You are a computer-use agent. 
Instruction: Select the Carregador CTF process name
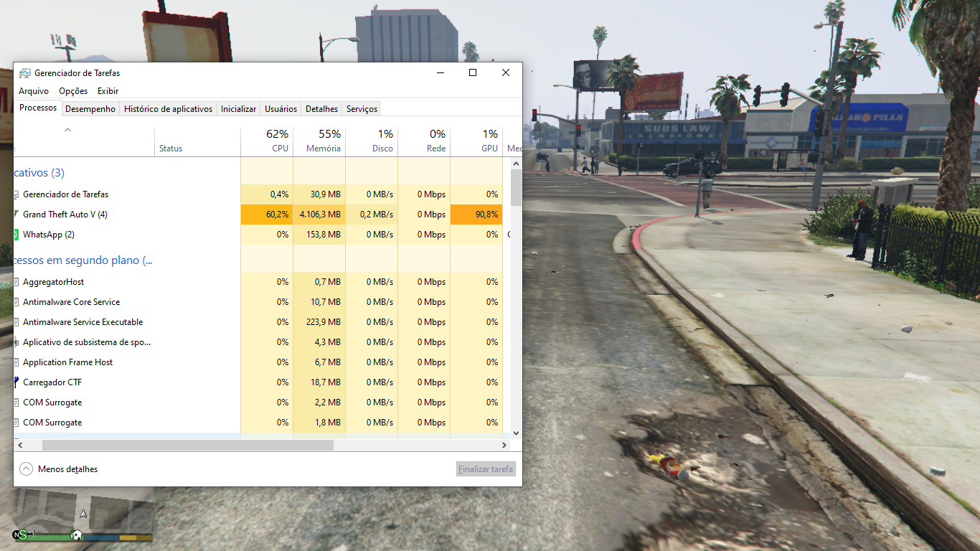(52, 382)
